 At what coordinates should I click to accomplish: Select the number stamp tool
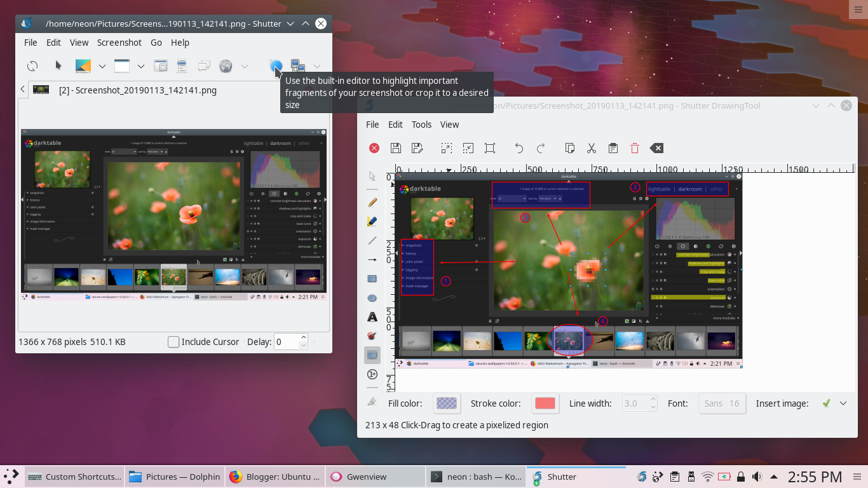[x=372, y=374]
